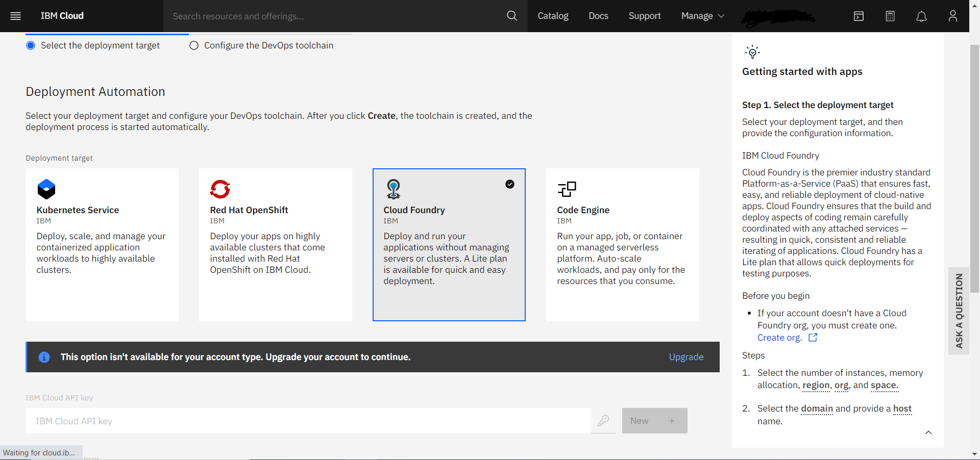
Task: Click the Cloud Foundry logo icon
Action: click(394, 189)
